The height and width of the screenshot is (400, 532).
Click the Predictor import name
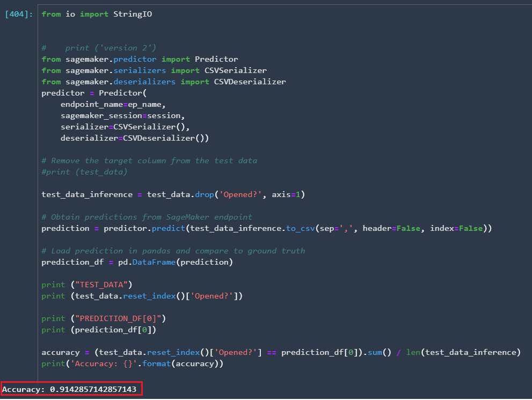click(216, 60)
